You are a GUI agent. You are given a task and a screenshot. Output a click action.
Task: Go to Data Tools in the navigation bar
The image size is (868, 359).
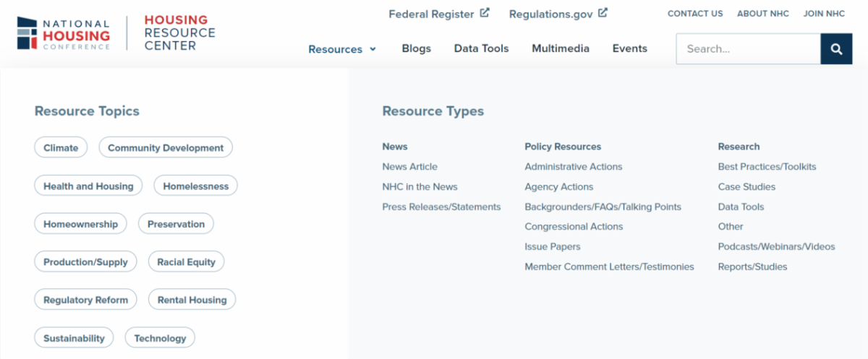[481, 48]
